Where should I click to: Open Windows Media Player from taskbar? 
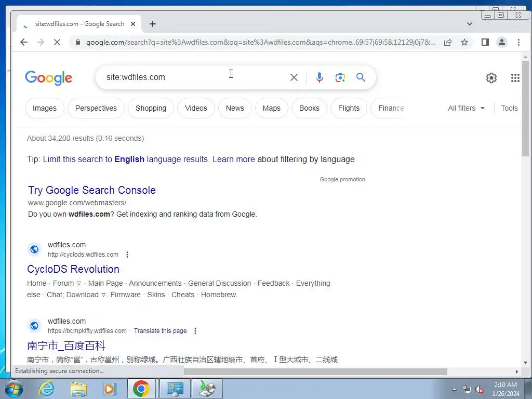[109, 389]
